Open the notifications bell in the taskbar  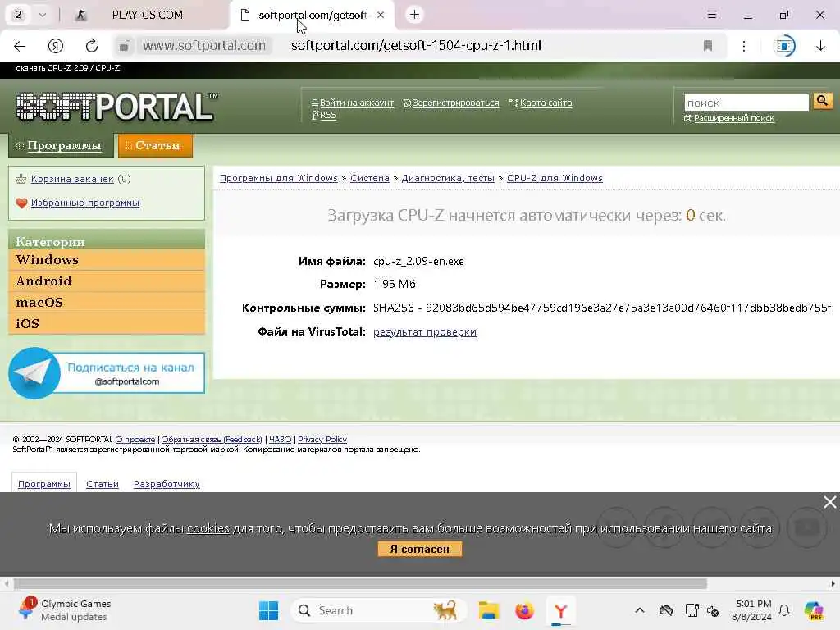click(x=784, y=610)
